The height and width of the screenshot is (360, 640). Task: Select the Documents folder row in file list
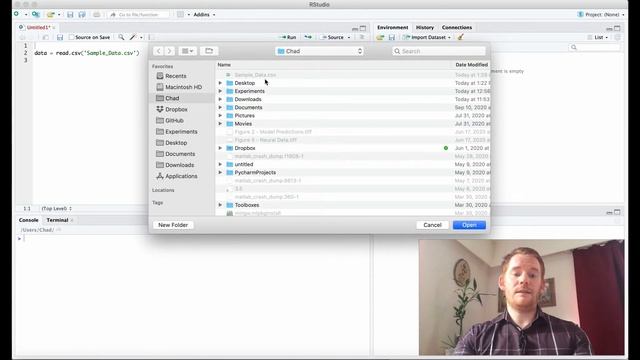click(x=353, y=107)
